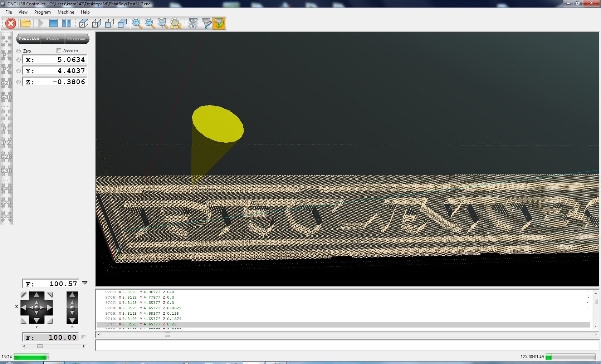Select the X axis radio button
Image resolution: width=601 pixels, height=364 pixels.
coord(19,60)
